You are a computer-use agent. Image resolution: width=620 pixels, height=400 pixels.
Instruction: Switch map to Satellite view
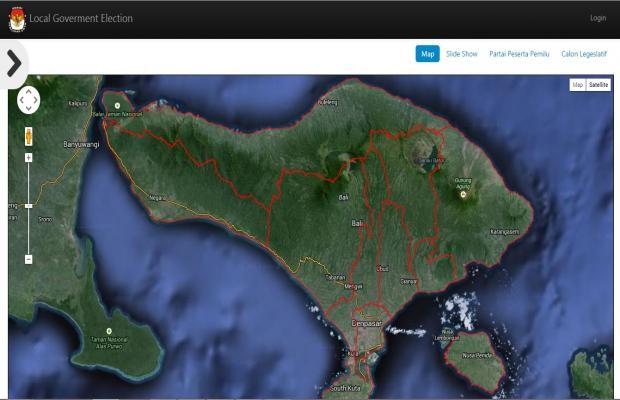coord(598,85)
